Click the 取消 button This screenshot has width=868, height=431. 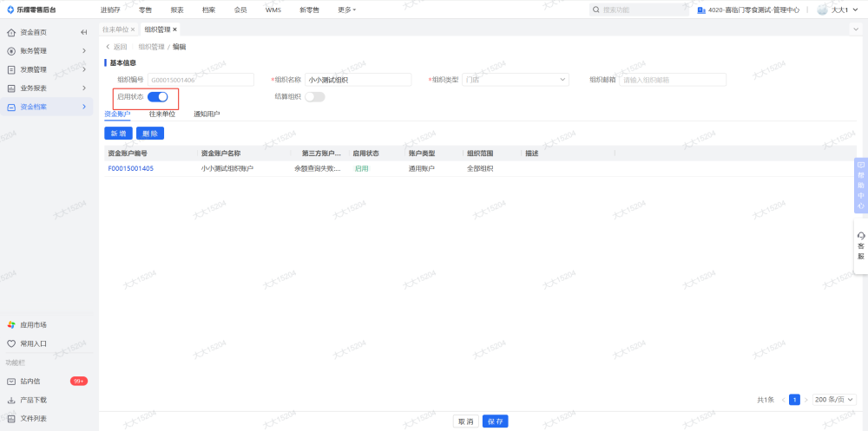465,421
